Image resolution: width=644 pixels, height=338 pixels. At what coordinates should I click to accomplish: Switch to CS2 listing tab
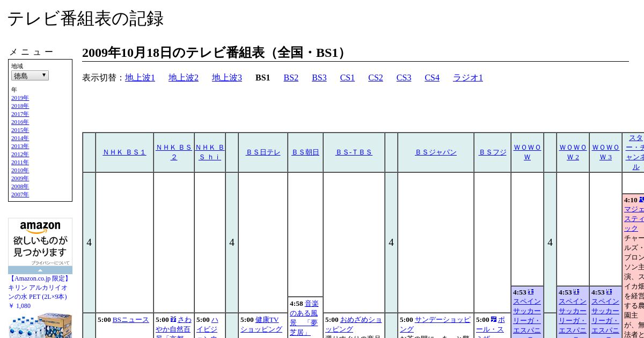[376, 78]
